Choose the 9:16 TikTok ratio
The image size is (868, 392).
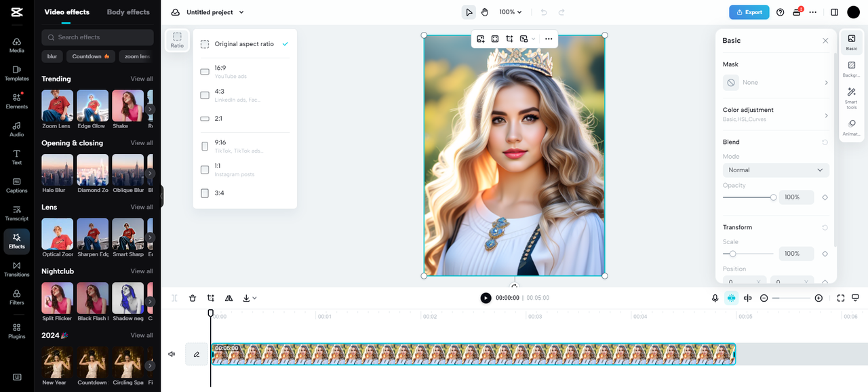(245, 146)
